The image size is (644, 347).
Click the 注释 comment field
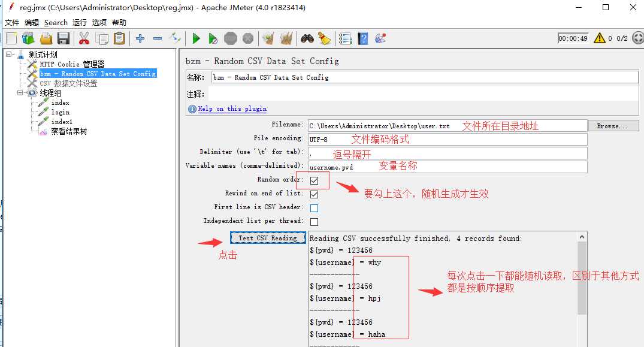coord(423,94)
